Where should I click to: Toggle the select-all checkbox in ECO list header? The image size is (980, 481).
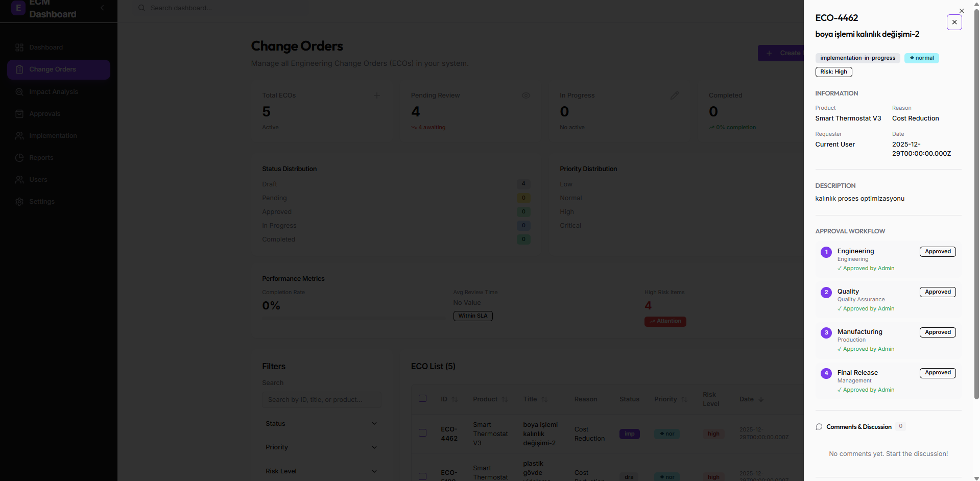(422, 398)
